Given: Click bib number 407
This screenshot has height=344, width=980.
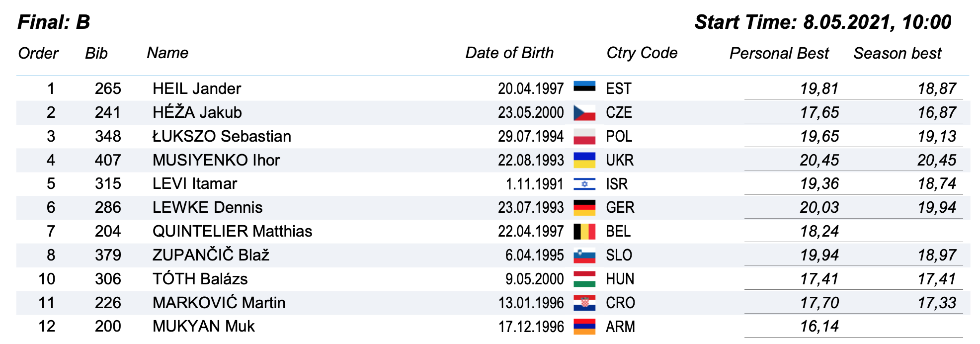Looking at the screenshot, I should [108, 160].
